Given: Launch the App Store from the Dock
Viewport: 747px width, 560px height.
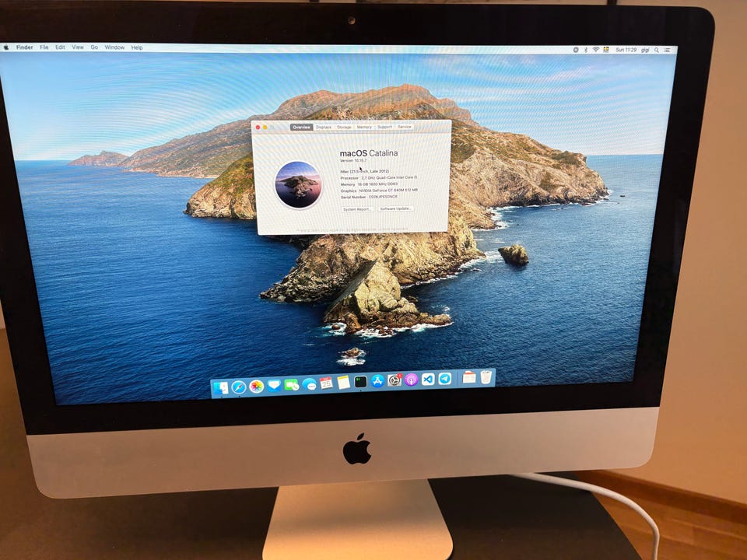Looking at the screenshot, I should click(x=378, y=381).
